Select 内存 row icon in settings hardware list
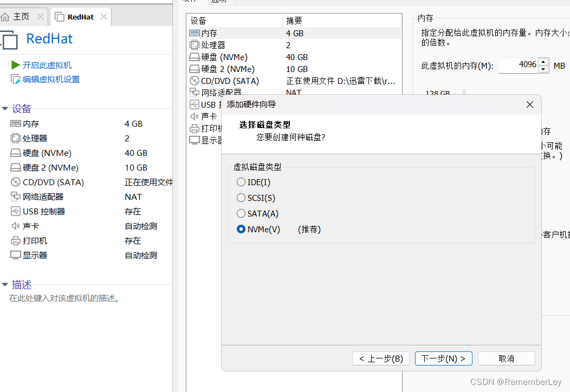The image size is (570, 392). click(195, 33)
